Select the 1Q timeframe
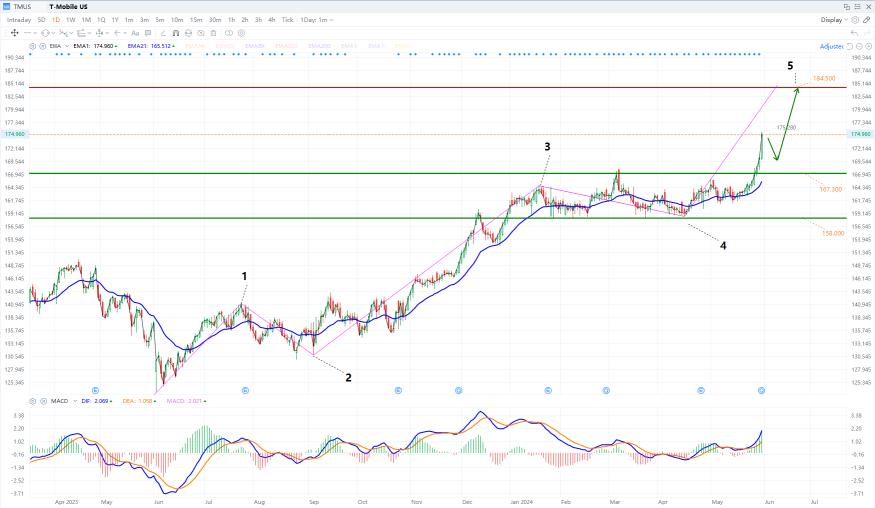875x508 pixels. pos(101,20)
